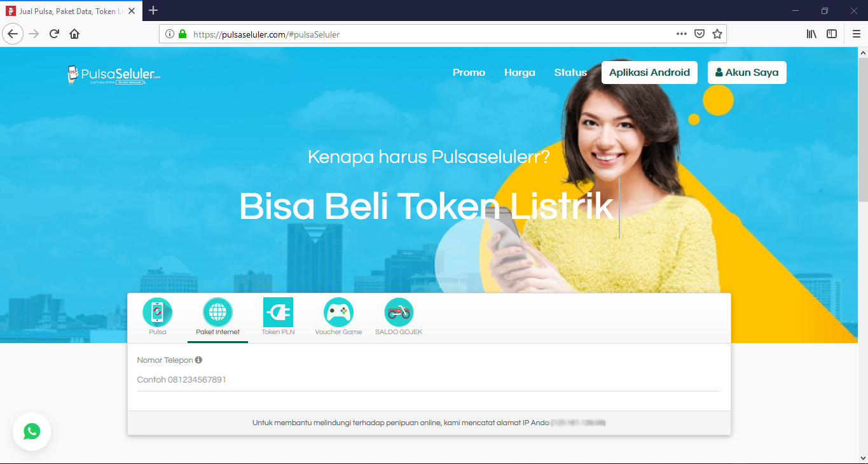Image resolution: width=868 pixels, height=464 pixels.
Task: Open the SALDO GOJEK motorcycle icon
Action: [x=399, y=313]
